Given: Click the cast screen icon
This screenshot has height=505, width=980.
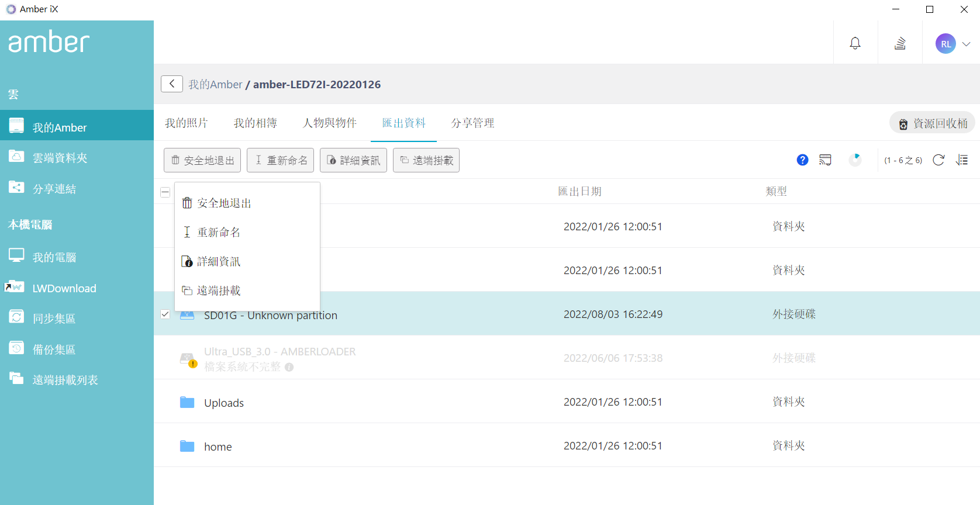Looking at the screenshot, I should [825, 160].
